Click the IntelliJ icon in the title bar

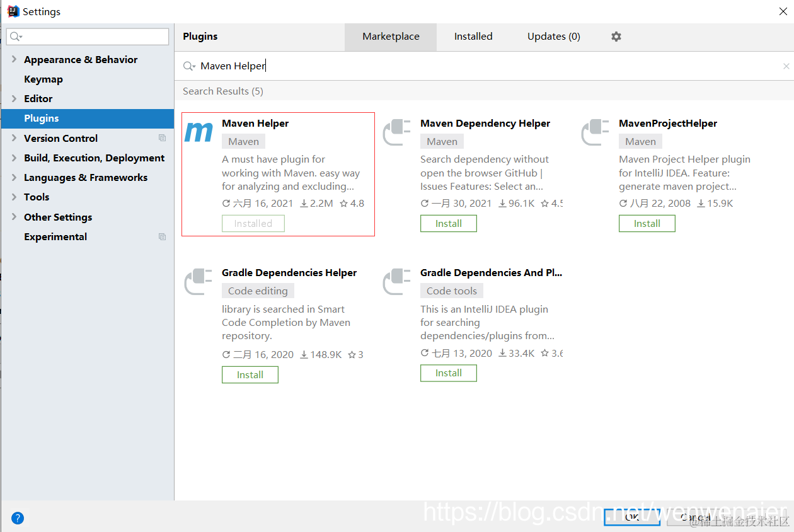13,11
